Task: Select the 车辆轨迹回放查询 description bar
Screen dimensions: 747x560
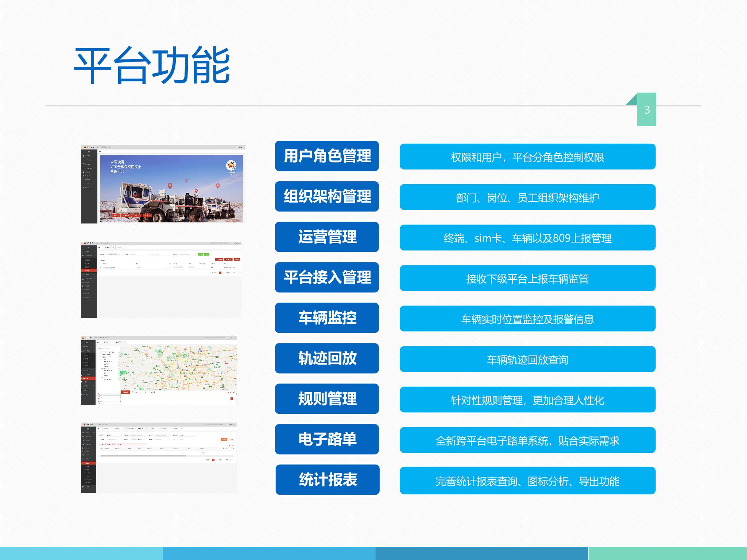Action: 527,359
